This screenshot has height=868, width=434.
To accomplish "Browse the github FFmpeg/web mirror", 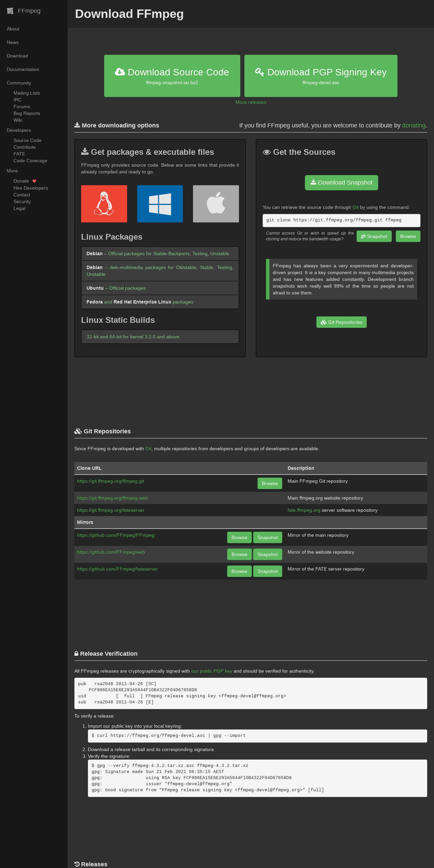I will click(239, 554).
